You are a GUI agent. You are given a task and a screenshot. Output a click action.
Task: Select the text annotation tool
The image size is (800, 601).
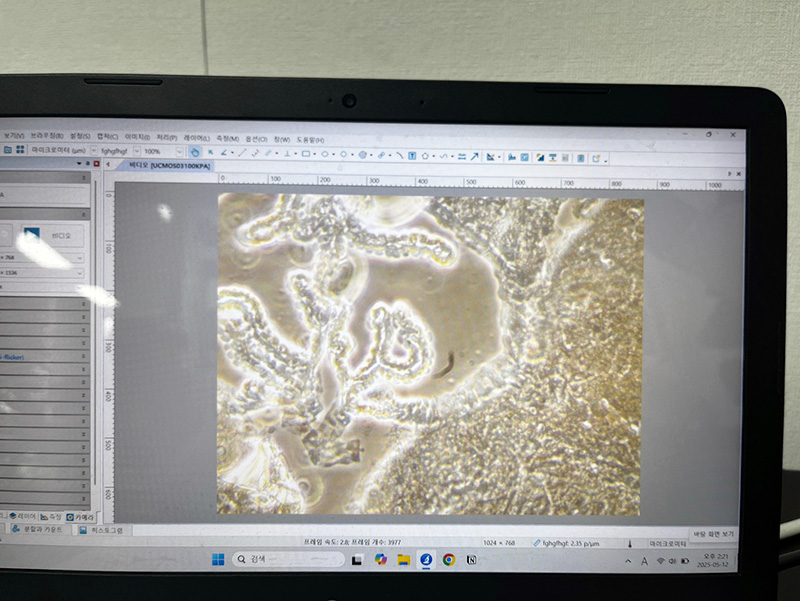[x=412, y=155]
